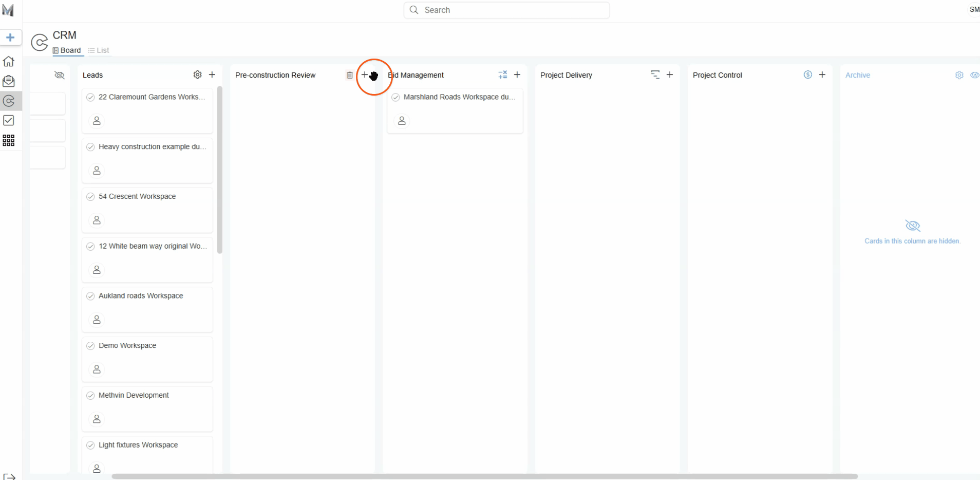Check off the Demo Workspace card
The image size is (980, 480).
(x=91, y=345)
